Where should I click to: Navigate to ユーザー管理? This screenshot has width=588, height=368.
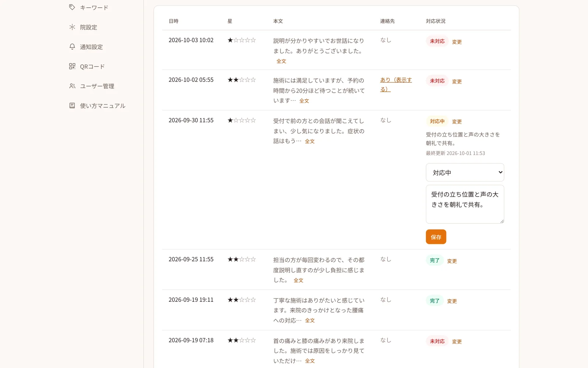click(97, 86)
